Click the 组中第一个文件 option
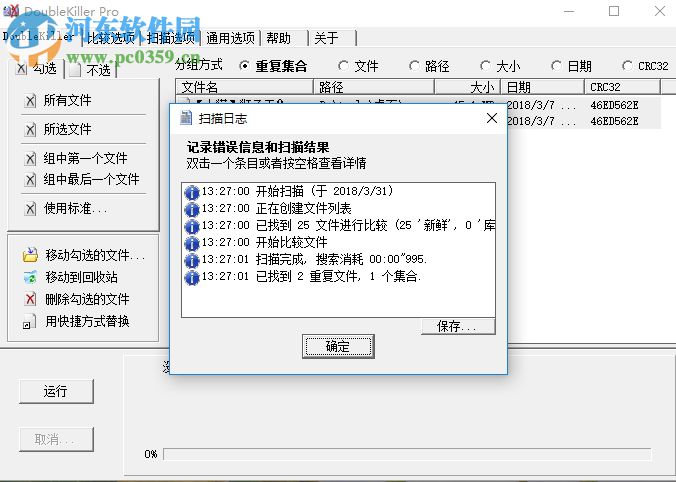676x482 pixels. pyautogui.click(x=85, y=158)
